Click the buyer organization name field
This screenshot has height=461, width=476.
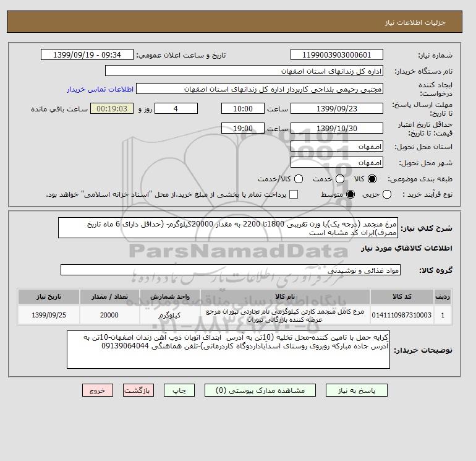(x=244, y=71)
